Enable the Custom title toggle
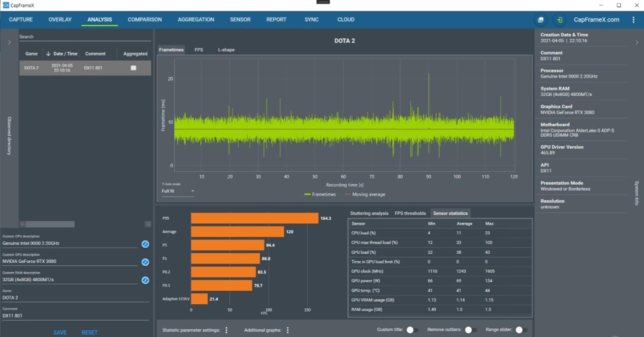 412,330
